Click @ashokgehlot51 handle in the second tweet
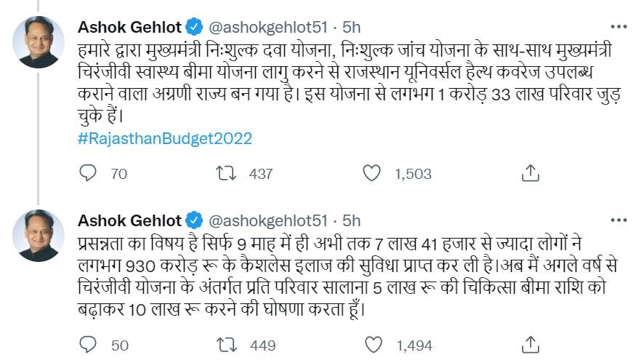The height and width of the screenshot is (363, 644). [x=267, y=219]
